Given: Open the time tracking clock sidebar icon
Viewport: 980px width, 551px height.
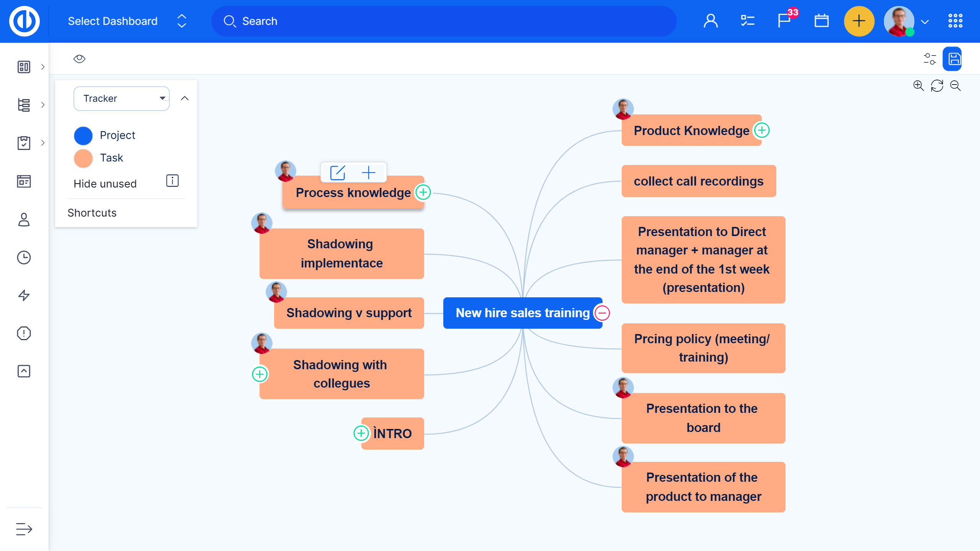Looking at the screenshot, I should [24, 257].
